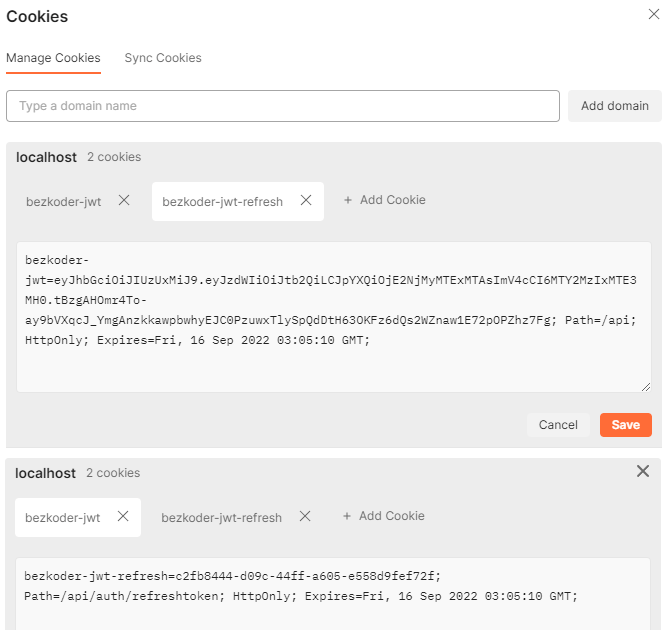This screenshot has width=666, height=630.
Task: Click the second panel's '2 cookies' count
Action: [113, 473]
